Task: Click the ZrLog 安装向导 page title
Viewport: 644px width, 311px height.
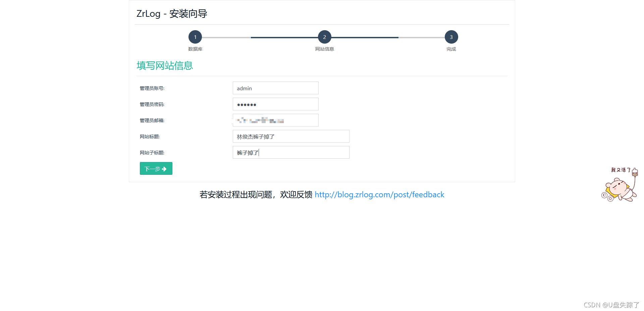Action: pyautogui.click(x=171, y=14)
